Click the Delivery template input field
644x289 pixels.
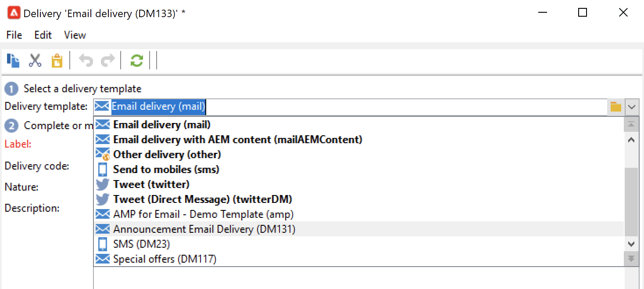click(x=351, y=107)
